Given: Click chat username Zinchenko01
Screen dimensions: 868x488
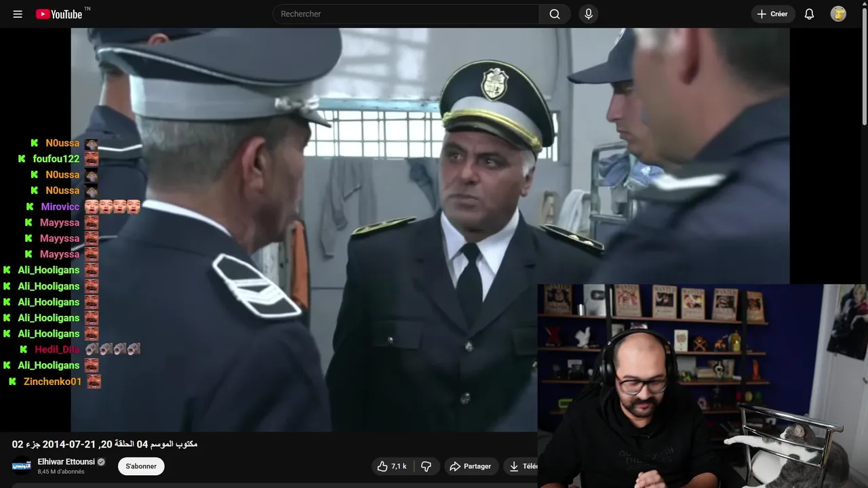Looking at the screenshot, I should click(52, 381).
